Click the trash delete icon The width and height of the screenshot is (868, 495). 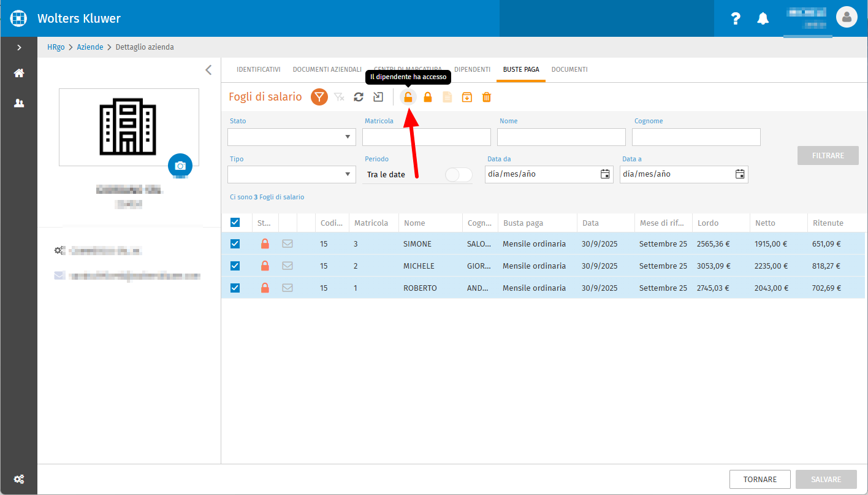pyautogui.click(x=487, y=97)
